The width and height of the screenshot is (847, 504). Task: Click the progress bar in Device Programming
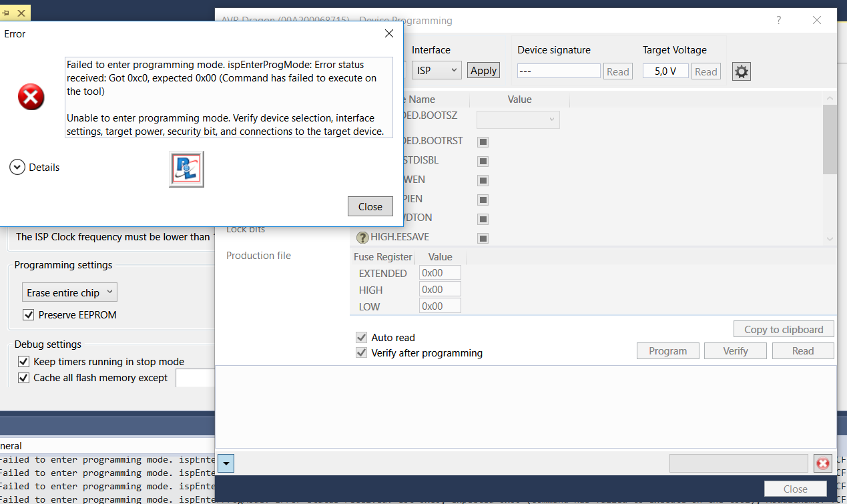click(739, 463)
